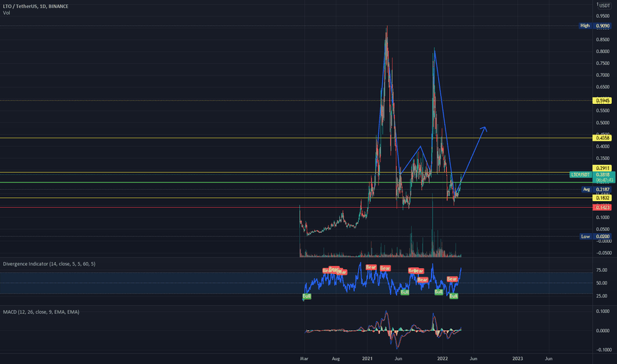Click the first Bull marker near Mar

(x=307, y=296)
